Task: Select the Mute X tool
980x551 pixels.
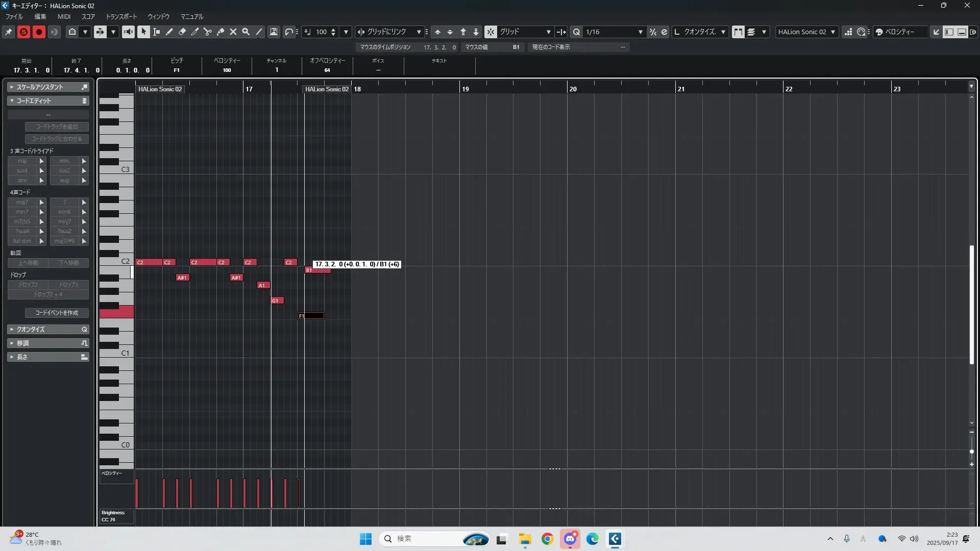Action: coord(233,32)
